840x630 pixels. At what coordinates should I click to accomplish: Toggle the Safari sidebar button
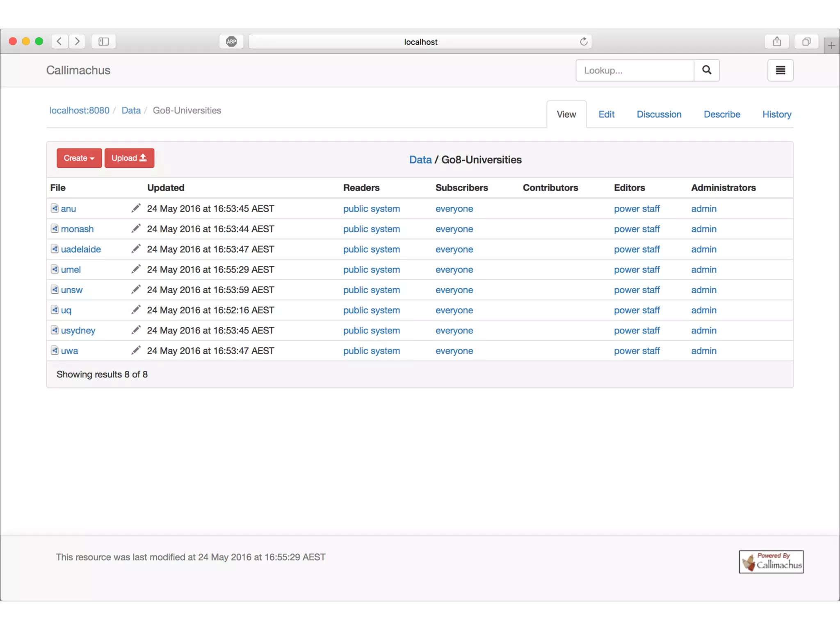coord(103,41)
